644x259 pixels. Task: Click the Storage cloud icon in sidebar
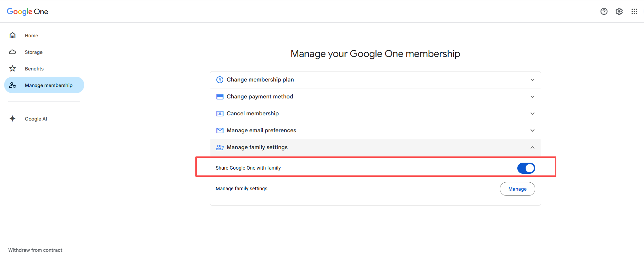12,52
